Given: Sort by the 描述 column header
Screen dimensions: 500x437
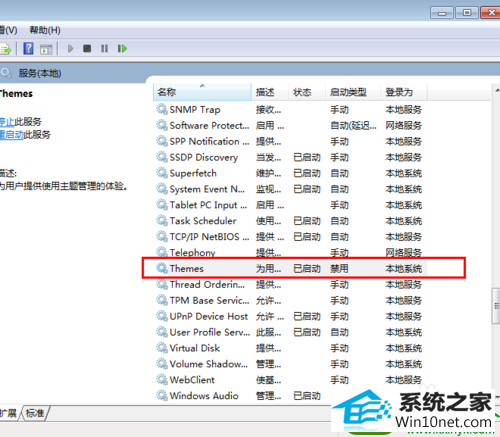Looking at the screenshot, I should (x=270, y=92).
